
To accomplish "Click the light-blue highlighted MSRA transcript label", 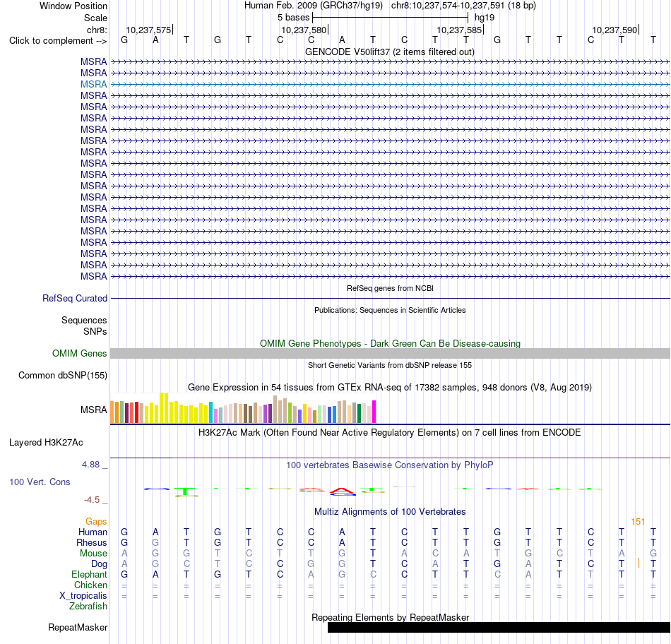I will pyautogui.click(x=93, y=84).
